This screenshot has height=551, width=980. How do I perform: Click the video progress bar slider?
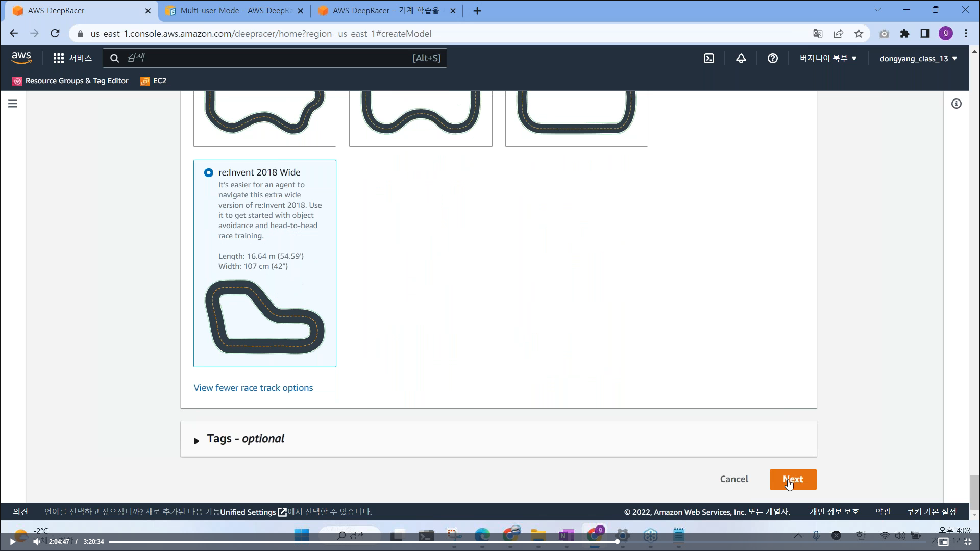pos(617,541)
